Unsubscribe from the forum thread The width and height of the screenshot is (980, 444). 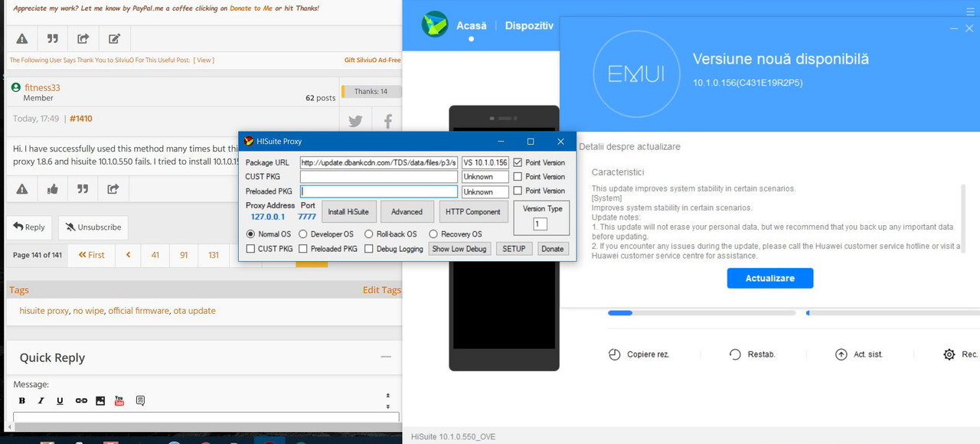coord(93,227)
